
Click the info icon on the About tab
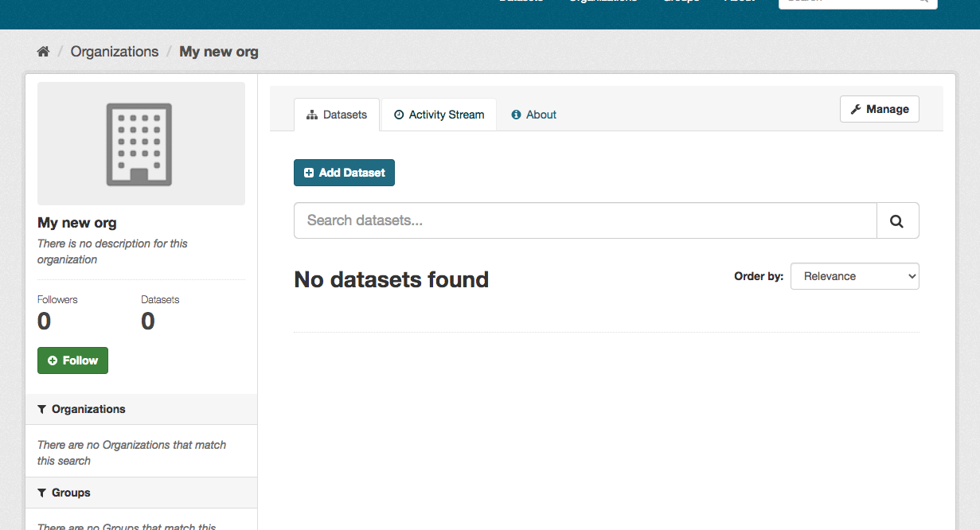[x=517, y=114]
